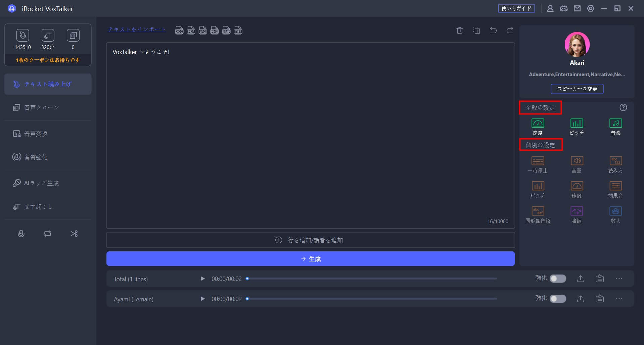Image resolution: width=644 pixels, height=345 pixels.
Task: Click the coupon banner 1枚のクーポンはお持ちです
Action: (x=48, y=60)
